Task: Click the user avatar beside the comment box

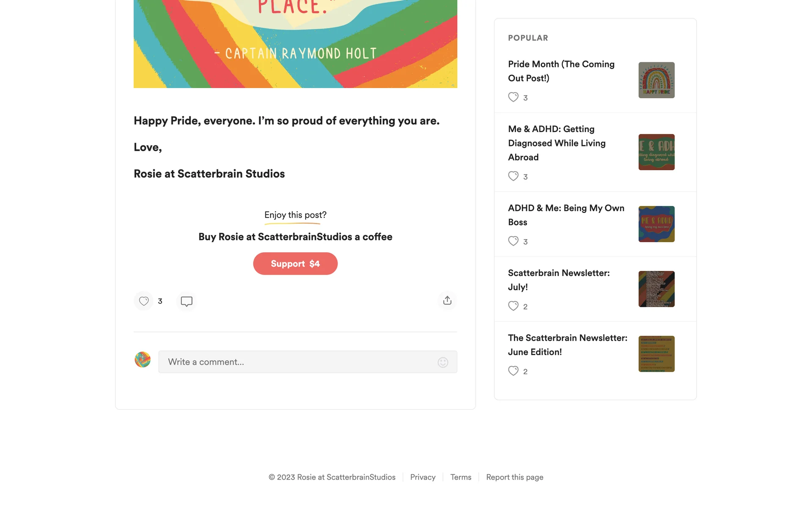Action: click(x=143, y=360)
